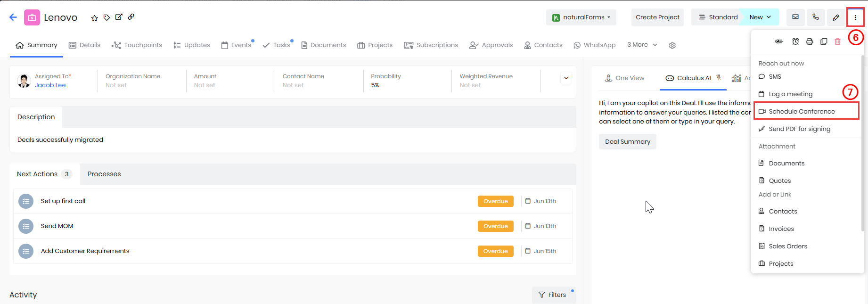This screenshot has height=304, width=868.
Task: Toggle the three-dot more actions menu
Action: click(x=855, y=17)
